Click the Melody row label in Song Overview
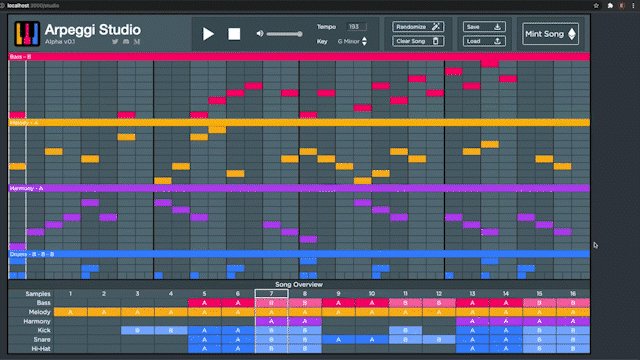The width and height of the screenshot is (640, 360). pyautogui.click(x=40, y=312)
